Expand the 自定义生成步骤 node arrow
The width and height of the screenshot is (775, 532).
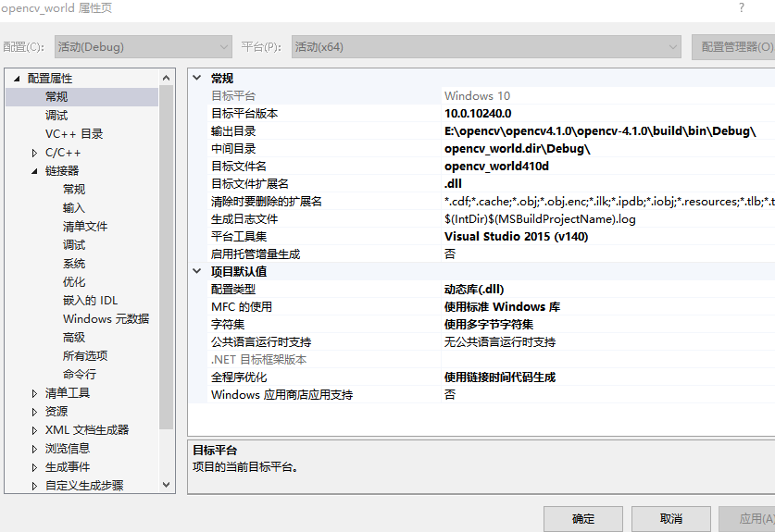[34, 486]
